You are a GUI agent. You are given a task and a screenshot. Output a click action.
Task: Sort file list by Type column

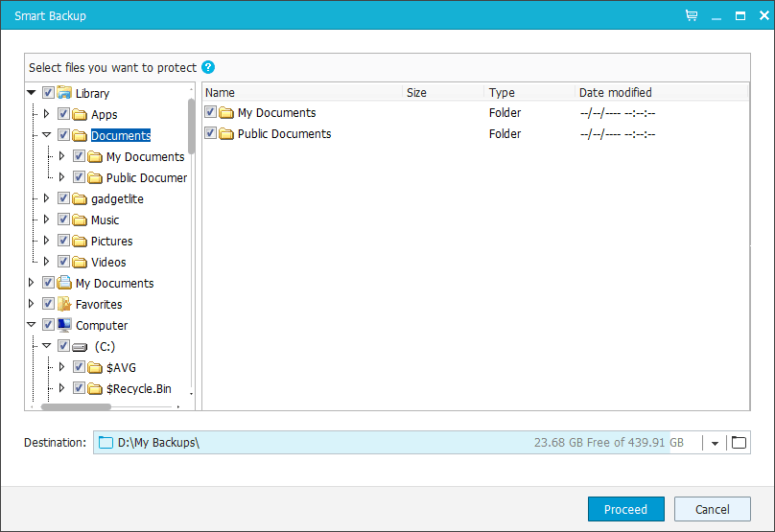tap(529, 92)
